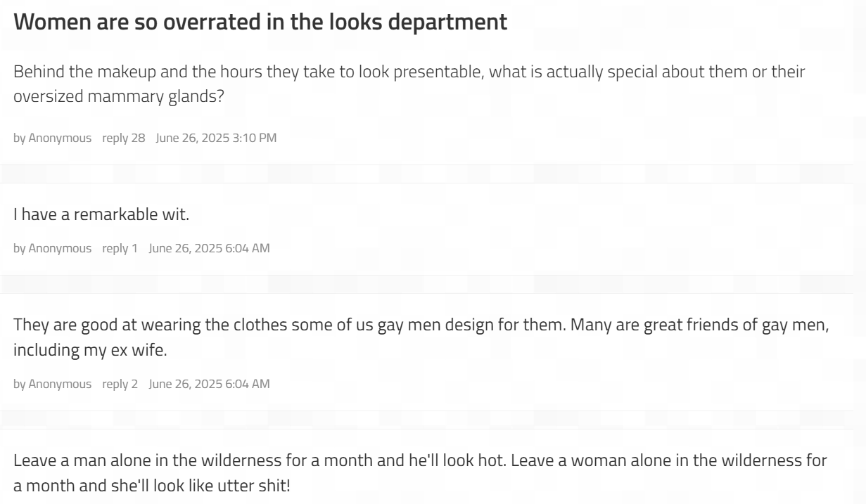Viewport: 866px width, 504px height.
Task: Select the comment starting "Leave a man alone"
Action: [420, 473]
